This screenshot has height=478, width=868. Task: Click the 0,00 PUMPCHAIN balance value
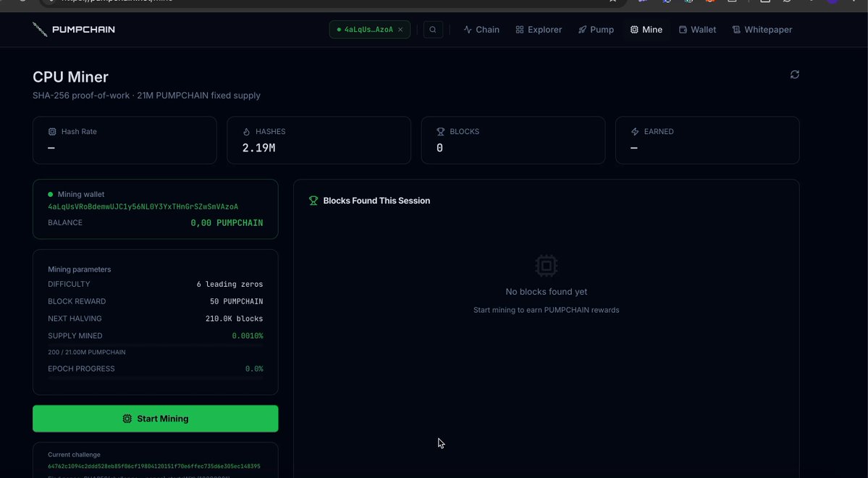pyautogui.click(x=227, y=222)
